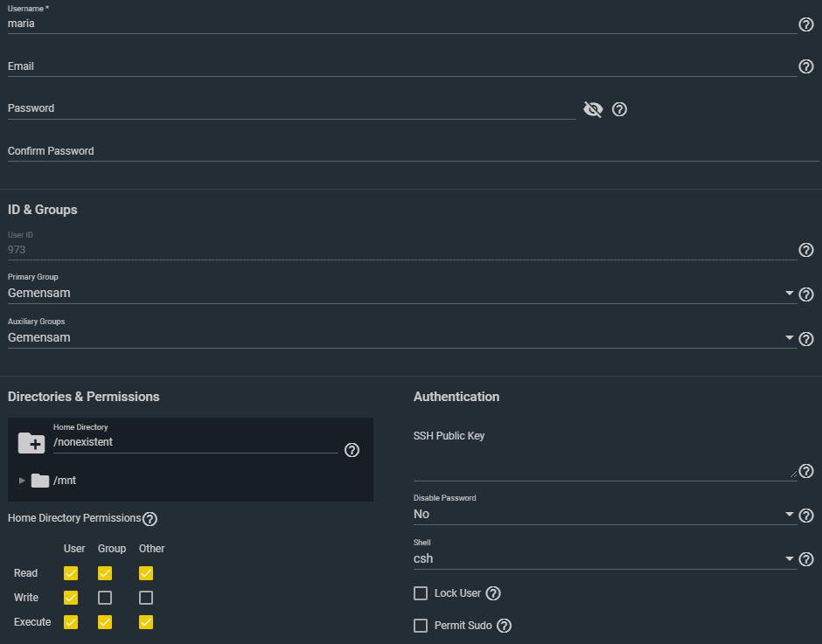This screenshot has width=822, height=644.
Task: Select the /mnt folder in directory tree
Action: click(x=65, y=481)
